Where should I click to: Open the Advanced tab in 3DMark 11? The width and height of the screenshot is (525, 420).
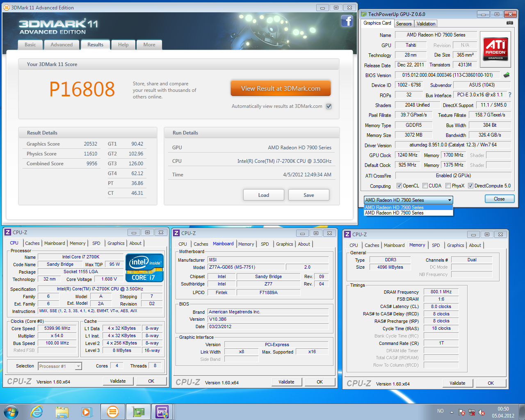[x=62, y=45]
